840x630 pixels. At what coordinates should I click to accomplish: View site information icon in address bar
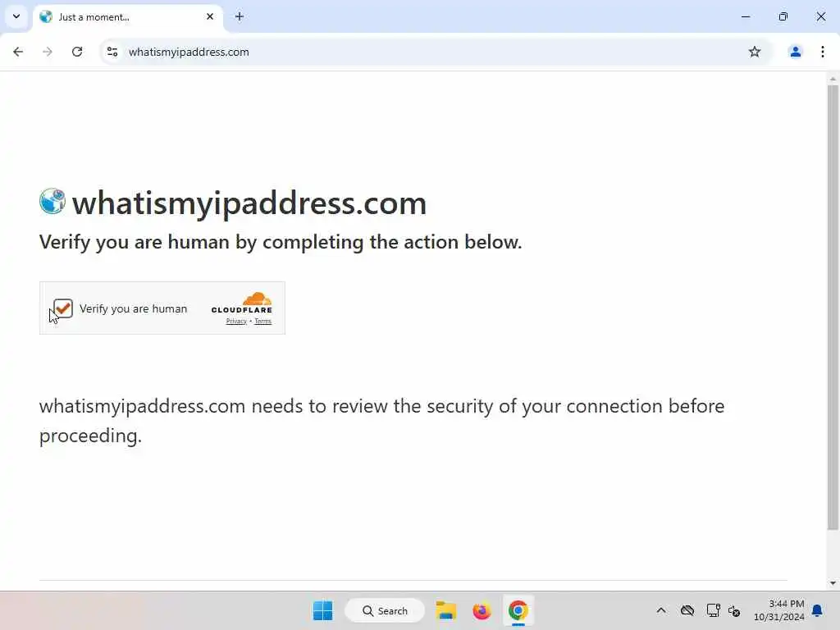pyautogui.click(x=112, y=52)
